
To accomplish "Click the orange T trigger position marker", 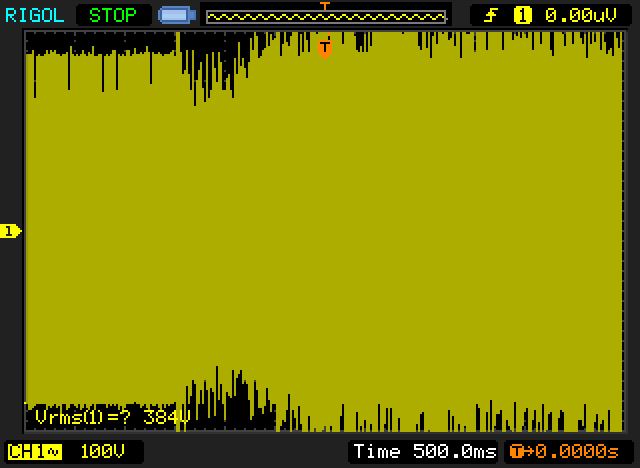I will coord(325,49).
